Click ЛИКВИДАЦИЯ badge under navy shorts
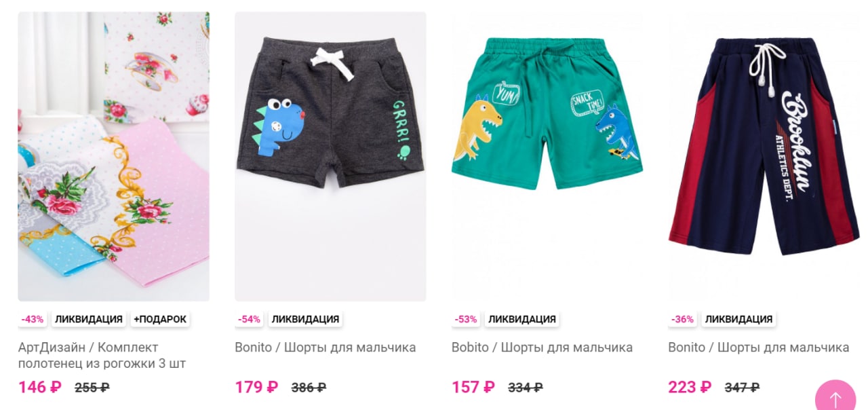This screenshot has height=410, width=868. point(738,319)
